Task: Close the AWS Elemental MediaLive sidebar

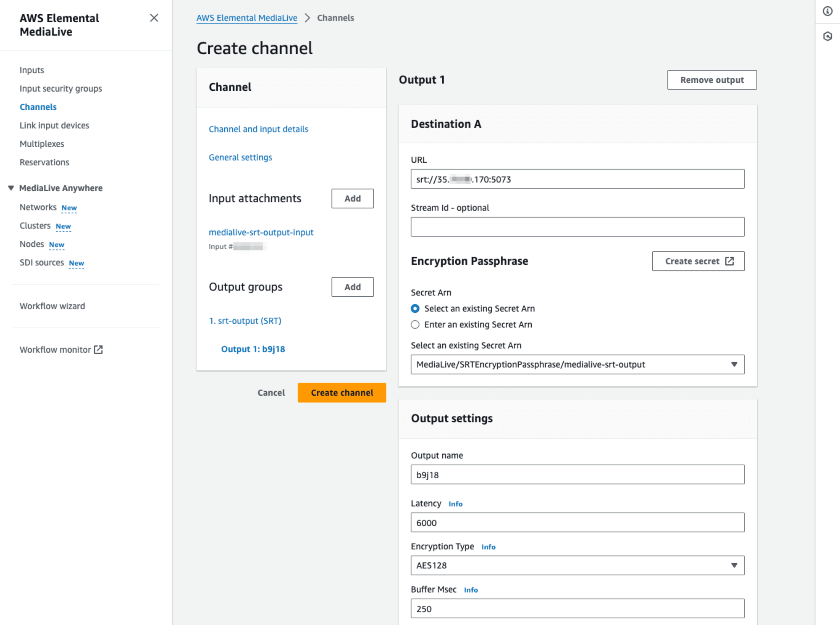Action: (154, 18)
